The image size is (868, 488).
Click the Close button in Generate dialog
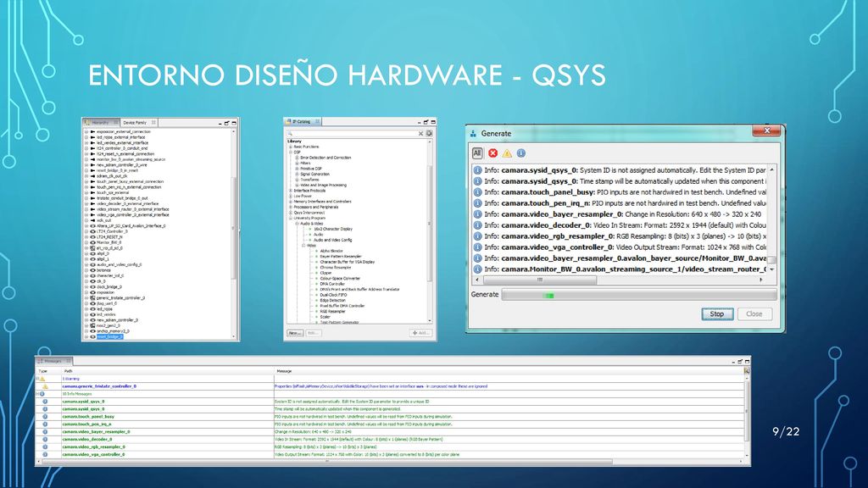(x=754, y=313)
